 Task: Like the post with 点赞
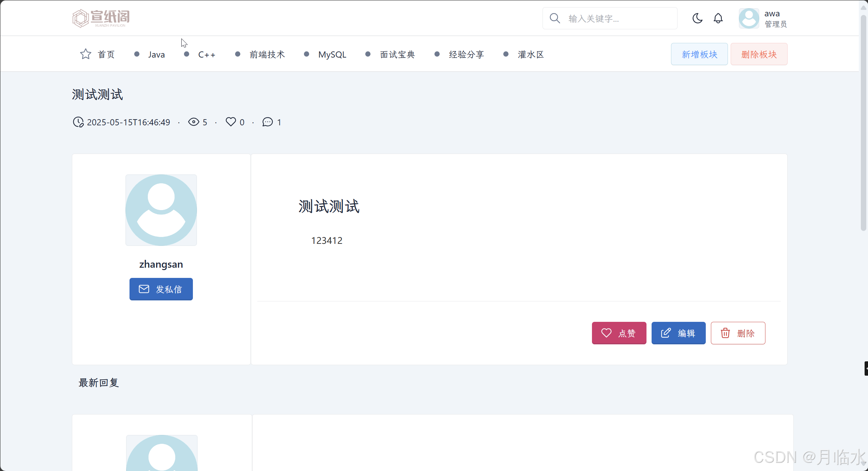point(619,333)
